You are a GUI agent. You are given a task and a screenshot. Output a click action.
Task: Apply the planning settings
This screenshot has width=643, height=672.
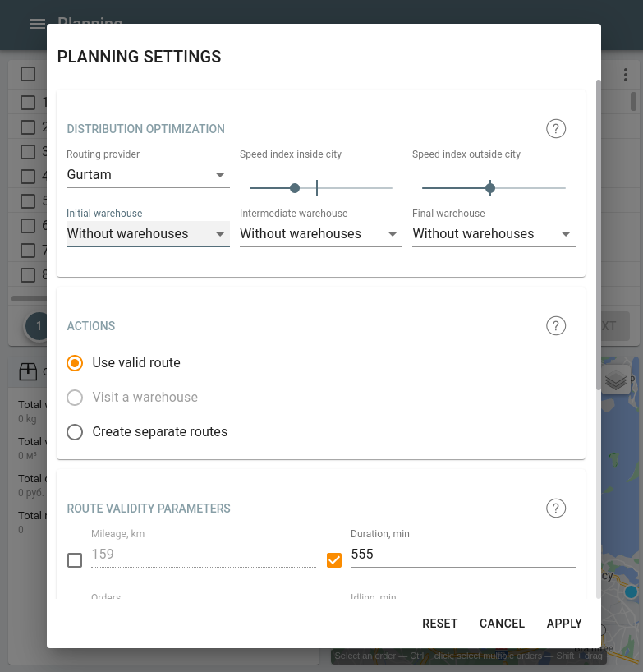click(x=564, y=624)
